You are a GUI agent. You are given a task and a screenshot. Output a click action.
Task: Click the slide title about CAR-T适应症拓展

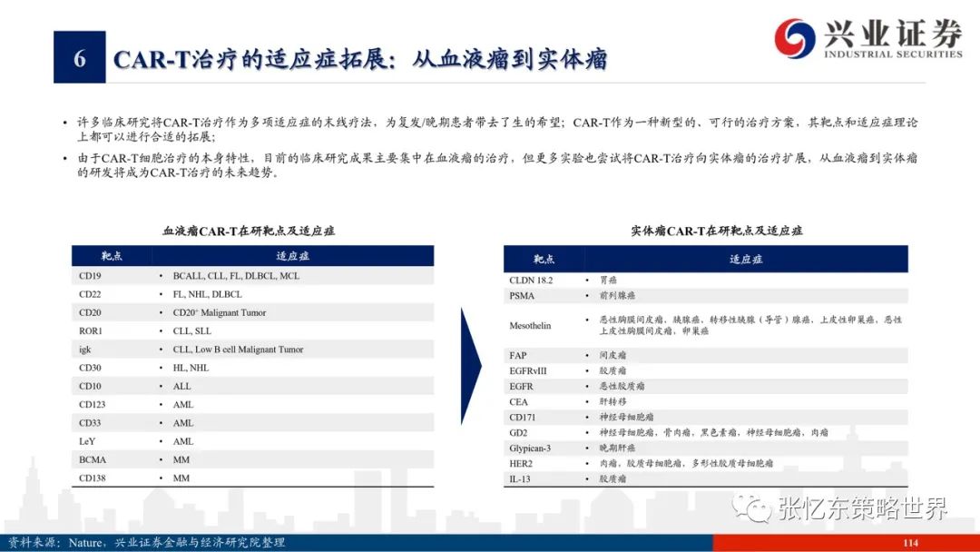click(360, 59)
